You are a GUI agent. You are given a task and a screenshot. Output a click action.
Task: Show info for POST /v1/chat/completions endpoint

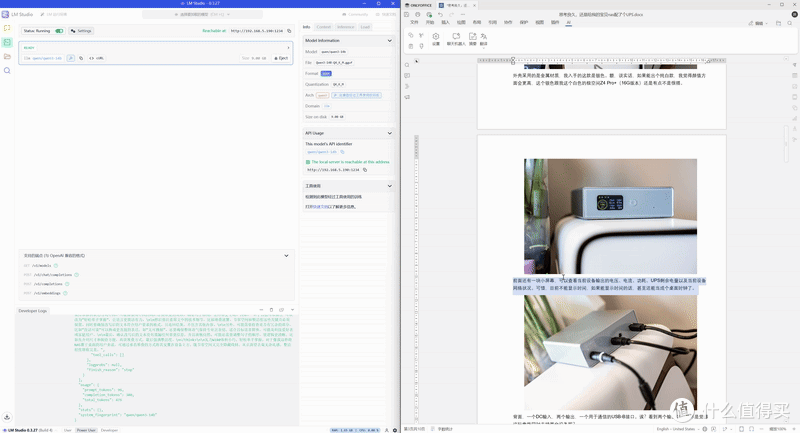pos(77,275)
